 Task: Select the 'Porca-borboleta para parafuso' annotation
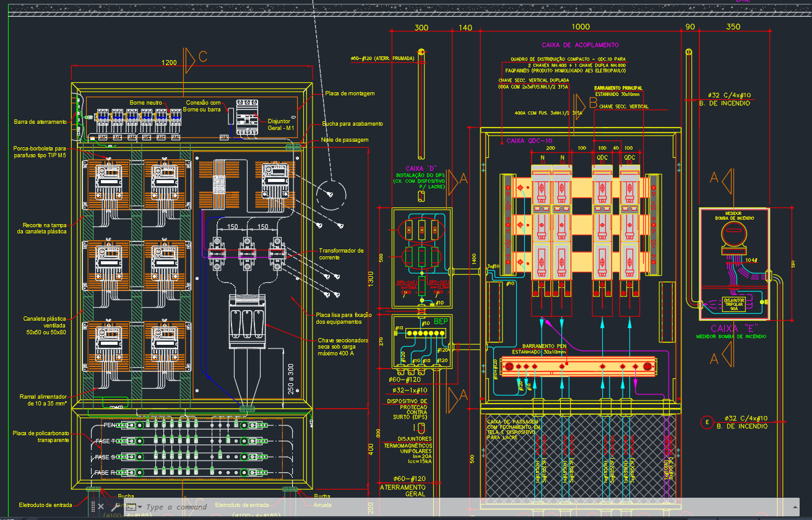40,152
